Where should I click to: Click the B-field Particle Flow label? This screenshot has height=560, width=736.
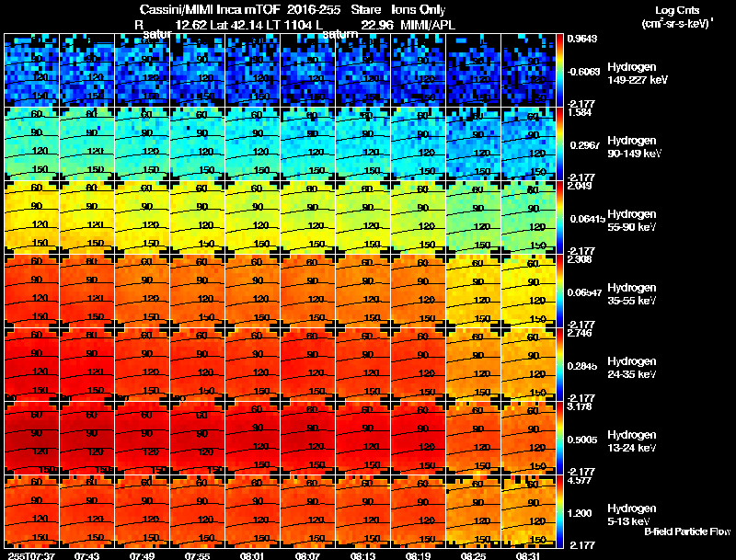point(687,531)
